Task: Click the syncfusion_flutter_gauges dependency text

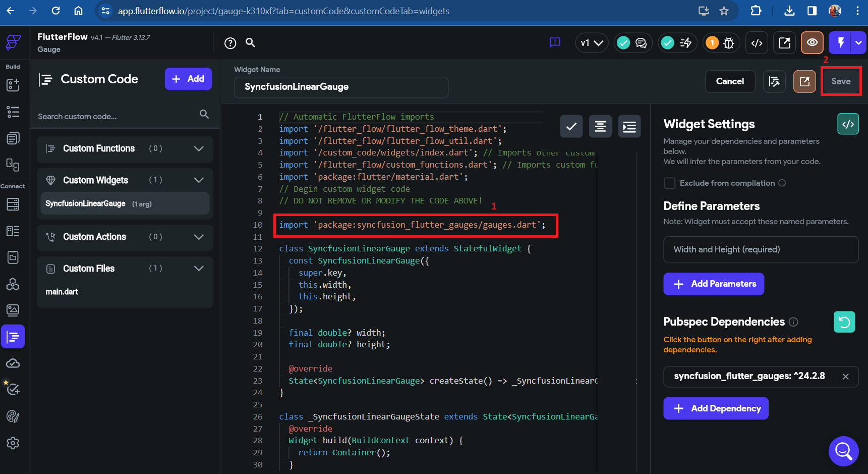Action: (x=749, y=376)
